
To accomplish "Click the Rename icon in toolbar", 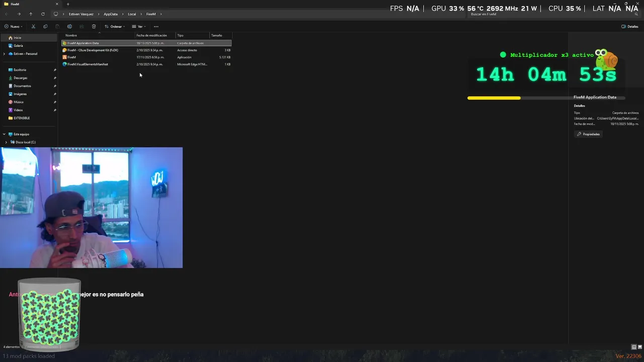I will coord(69,27).
